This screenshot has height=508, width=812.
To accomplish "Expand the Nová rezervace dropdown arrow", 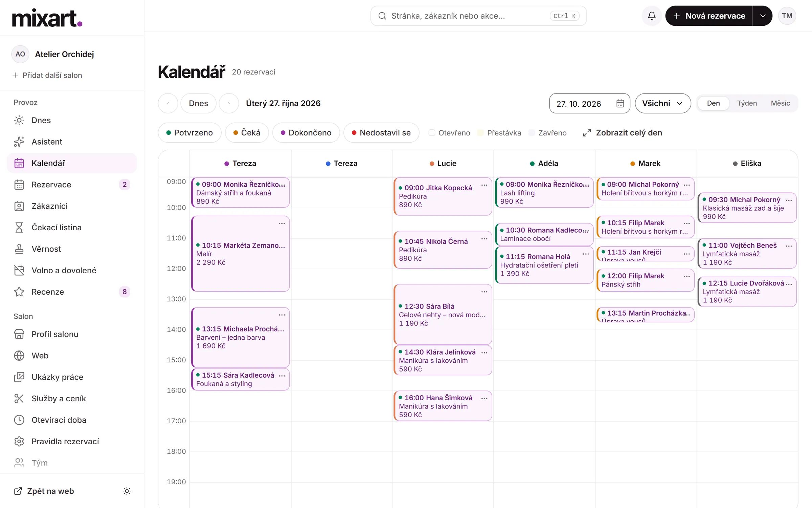I will click(x=763, y=16).
